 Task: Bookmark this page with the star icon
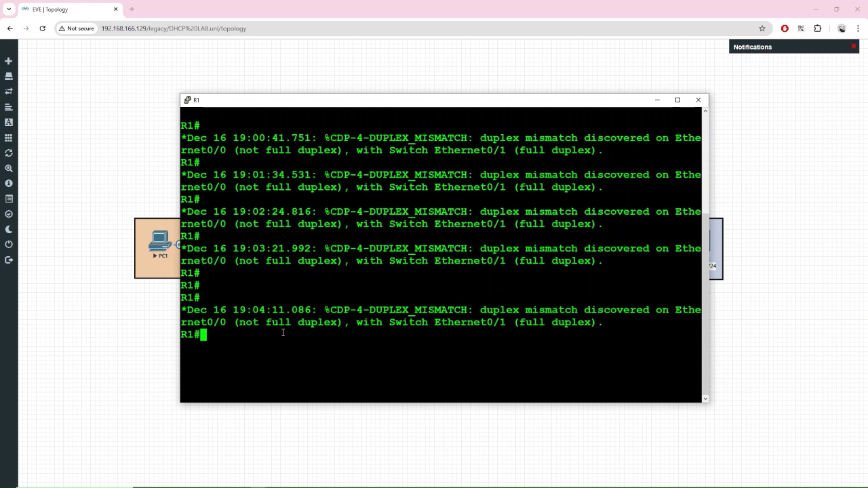click(762, 28)
